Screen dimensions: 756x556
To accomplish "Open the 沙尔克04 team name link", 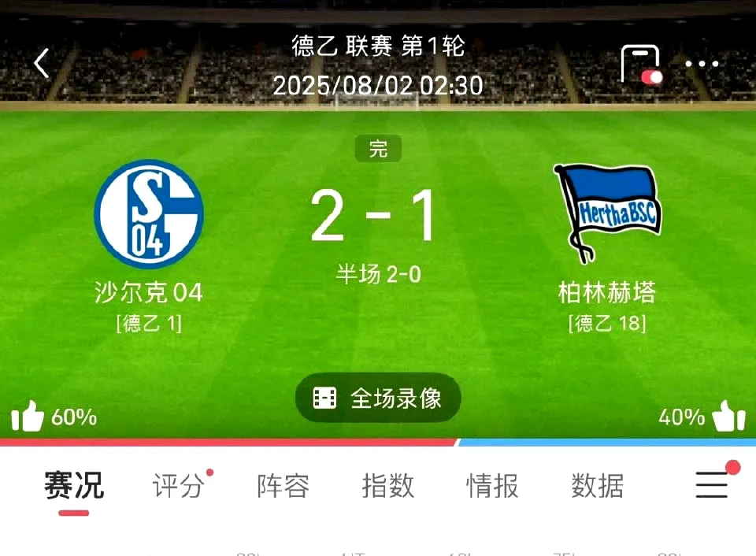I will pos(149,292).
